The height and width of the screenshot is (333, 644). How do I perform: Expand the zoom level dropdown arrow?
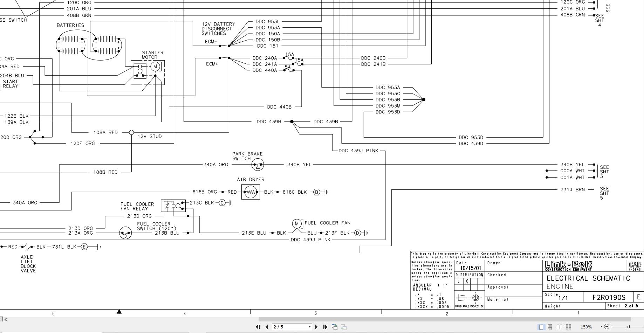point(601,327)
